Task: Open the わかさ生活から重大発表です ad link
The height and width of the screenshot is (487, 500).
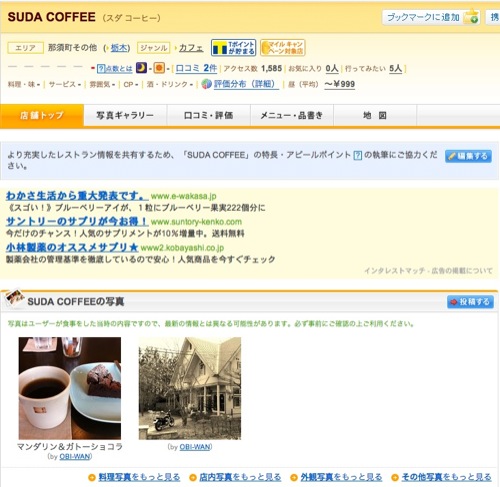Action: coord(77,195)
